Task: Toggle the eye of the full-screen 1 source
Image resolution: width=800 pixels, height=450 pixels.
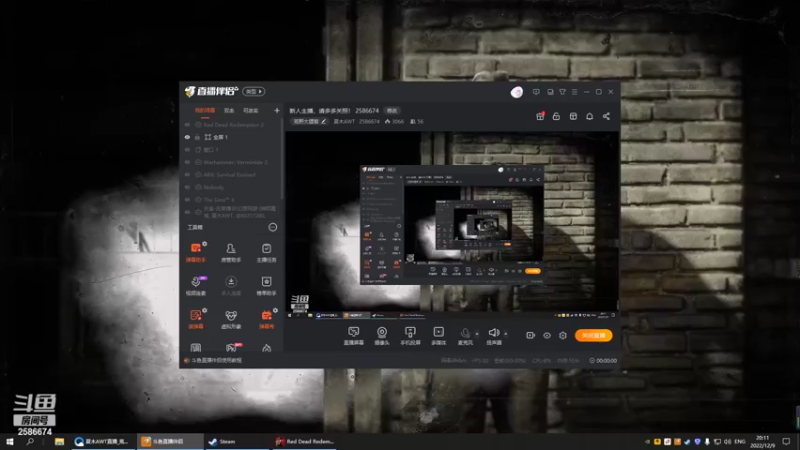Action: [x=187, y=137]
